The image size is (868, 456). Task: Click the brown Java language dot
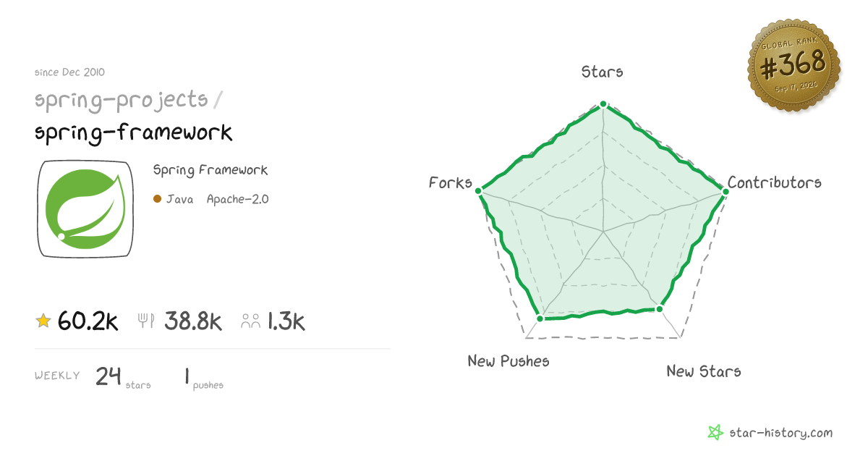click(x=157, y=199)
